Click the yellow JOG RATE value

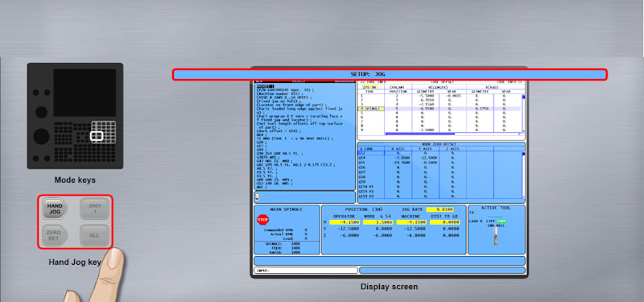[x=440, y=209]
